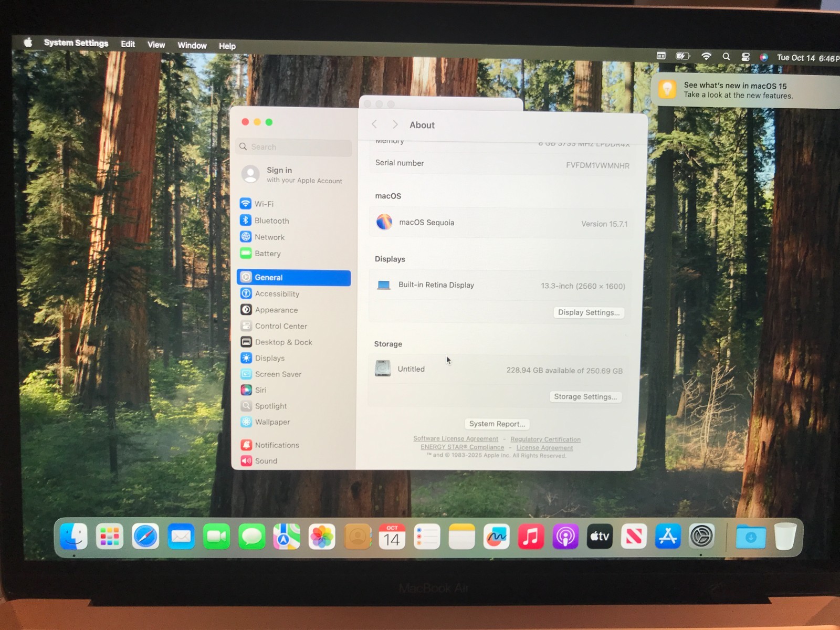Open the Music app in Dock
This screenshot has height=630, width=840.
click(531, 537)
